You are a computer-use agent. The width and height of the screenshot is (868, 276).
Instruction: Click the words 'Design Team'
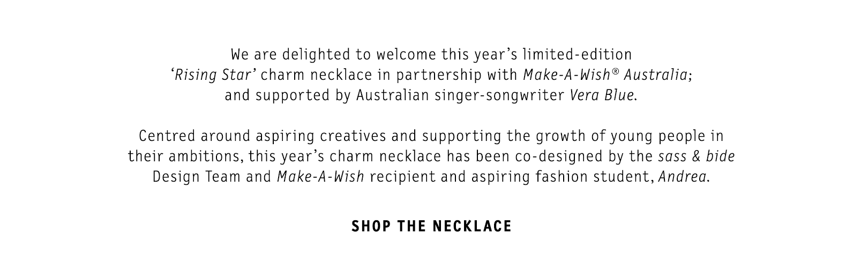click(197, 177)
